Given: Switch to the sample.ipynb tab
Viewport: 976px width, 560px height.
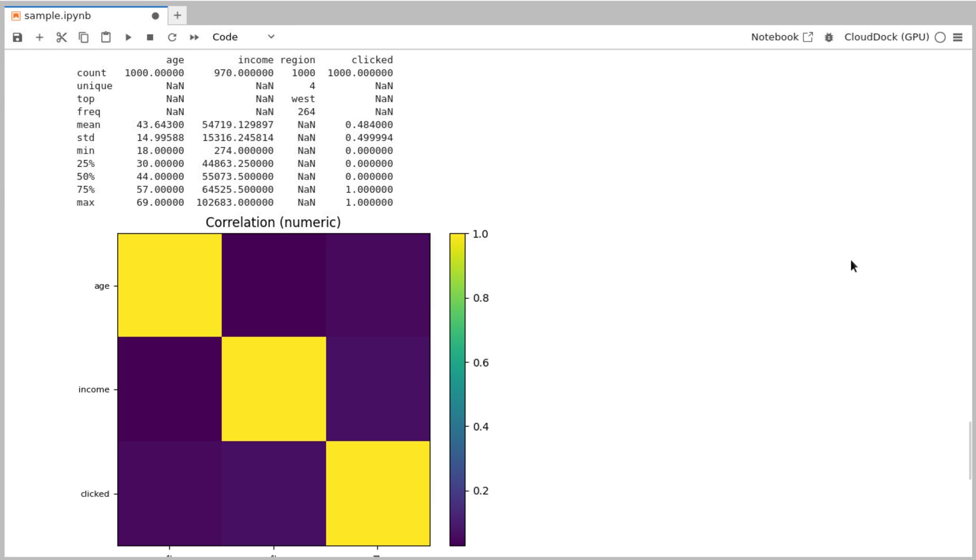Looking at the screenshot, I should [x=57, y=15].
